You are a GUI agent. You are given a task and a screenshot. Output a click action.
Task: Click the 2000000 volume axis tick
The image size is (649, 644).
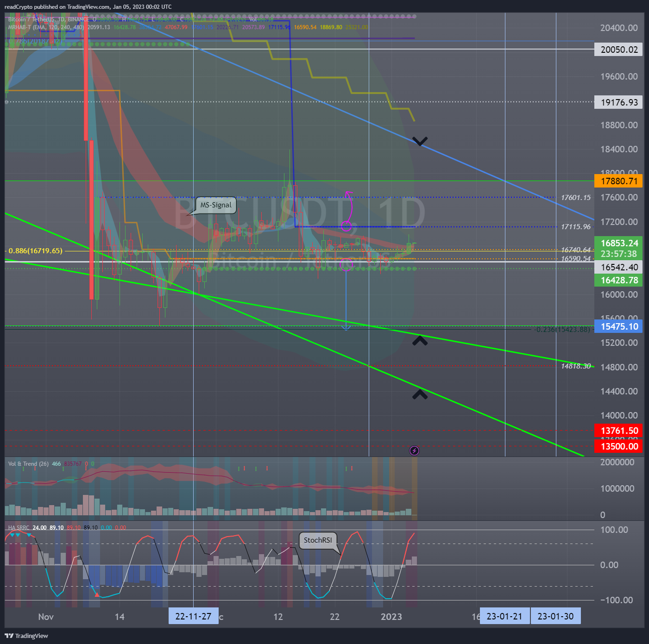[x=617, y=462]
